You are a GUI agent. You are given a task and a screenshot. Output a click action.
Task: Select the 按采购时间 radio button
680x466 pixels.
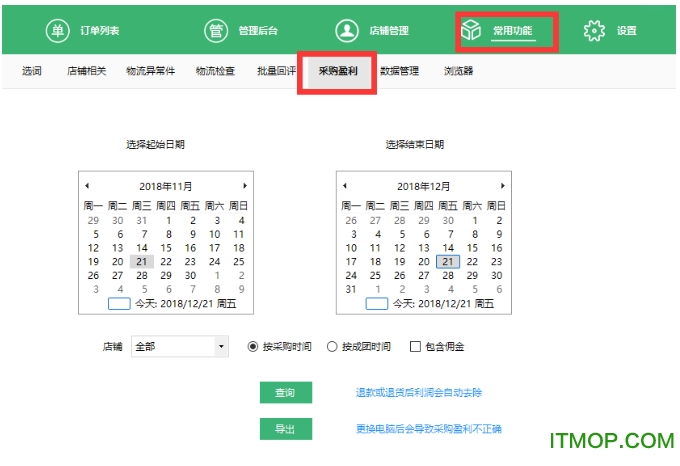tap(253, 347)
